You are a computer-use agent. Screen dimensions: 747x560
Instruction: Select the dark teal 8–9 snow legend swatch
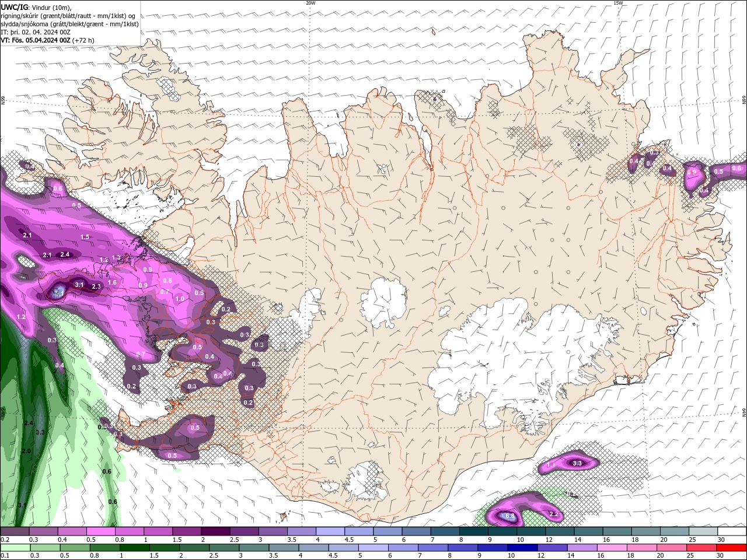[474, 531]
